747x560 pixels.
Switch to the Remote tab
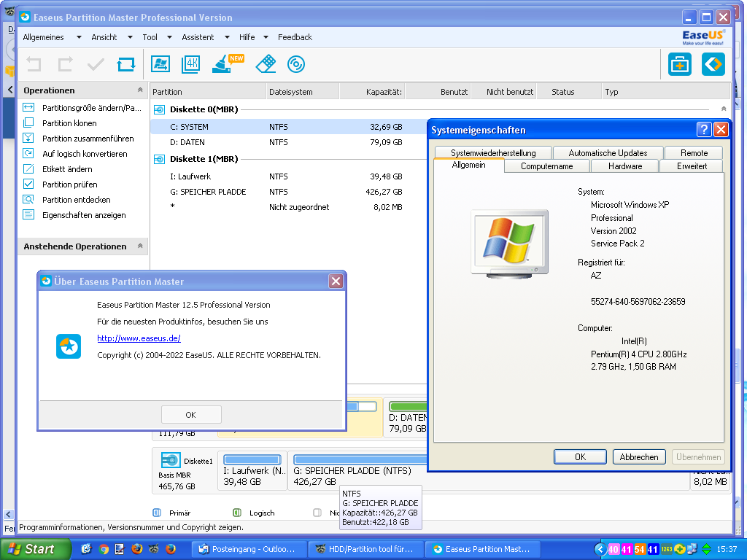point(694,153)
